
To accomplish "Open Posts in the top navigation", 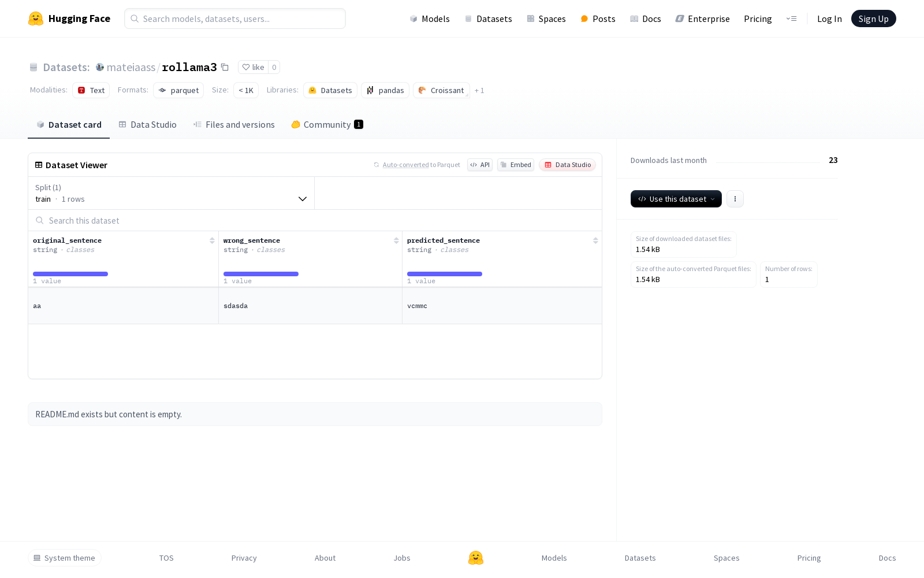I will point(598,18).
